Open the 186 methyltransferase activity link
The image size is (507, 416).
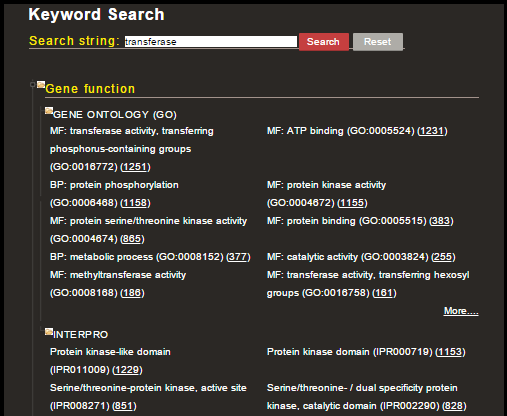(132, 293)
